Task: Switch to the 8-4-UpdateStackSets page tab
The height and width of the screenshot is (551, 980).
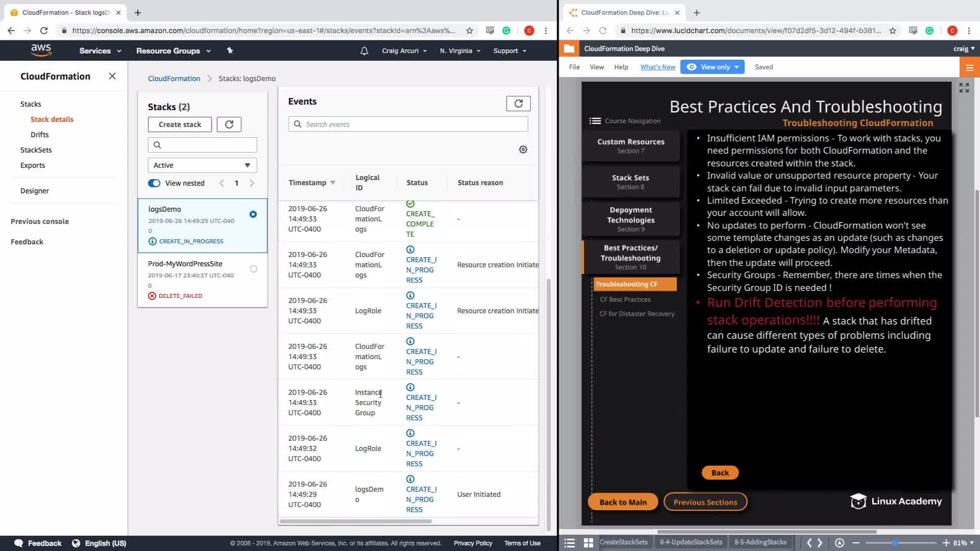Action: (x=691, y=542)
